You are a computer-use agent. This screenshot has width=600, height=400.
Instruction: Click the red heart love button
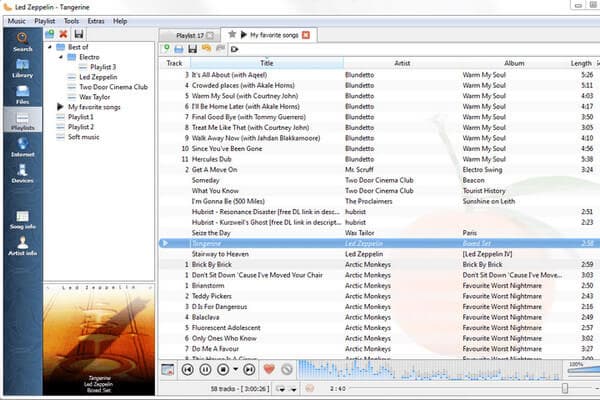click(x=269, y=369)
